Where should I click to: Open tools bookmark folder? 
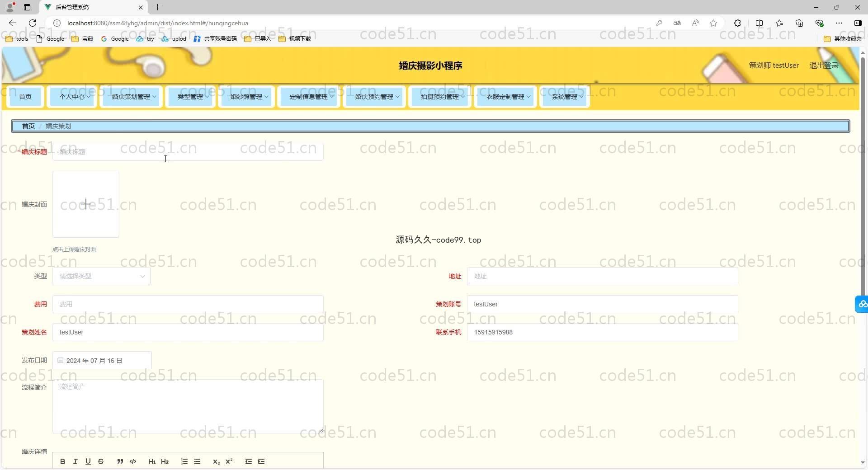tap(17, 39)
